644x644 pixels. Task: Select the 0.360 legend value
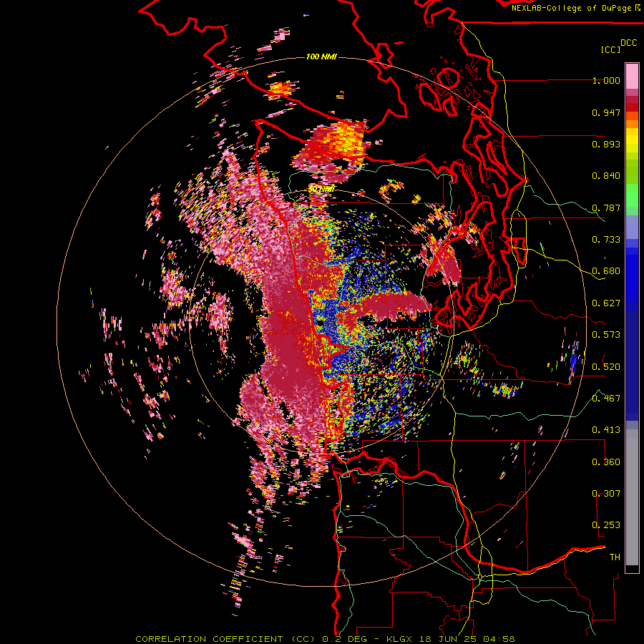606,462
